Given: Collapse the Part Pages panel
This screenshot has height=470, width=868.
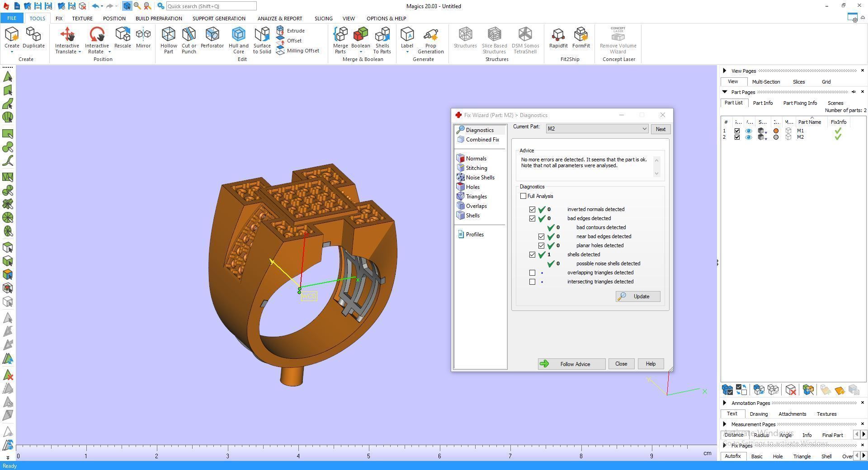Looking at the screenshot, I should (725, 92).
